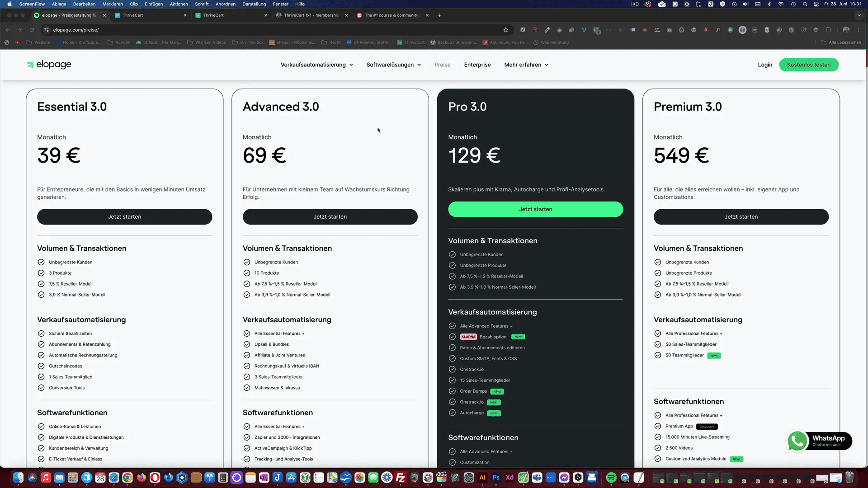Open FileZilla from the dock

pos(401,478)
